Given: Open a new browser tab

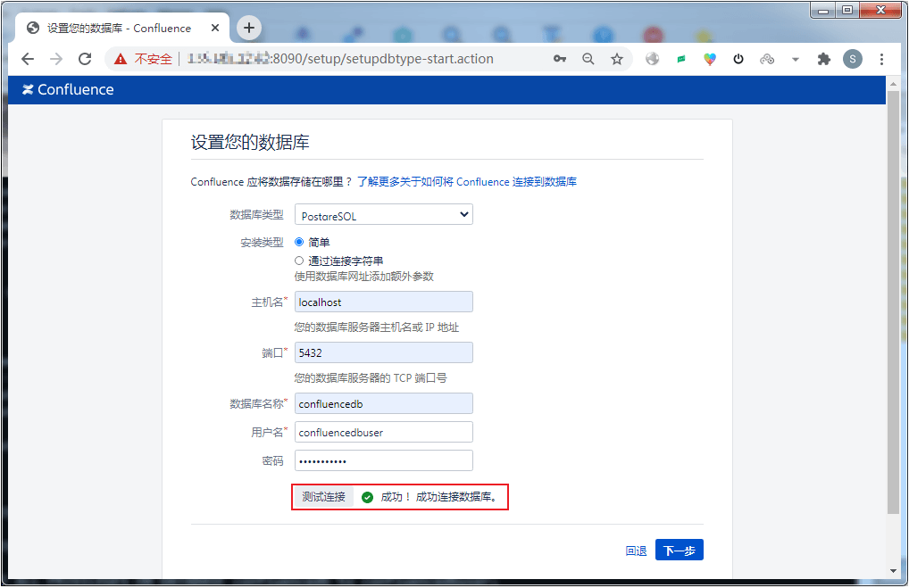Looking at the screenshot, I should click(249, 28).
